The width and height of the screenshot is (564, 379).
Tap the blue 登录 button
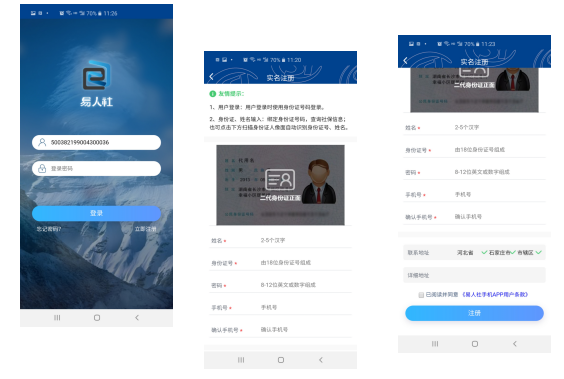tap(96, 213)
